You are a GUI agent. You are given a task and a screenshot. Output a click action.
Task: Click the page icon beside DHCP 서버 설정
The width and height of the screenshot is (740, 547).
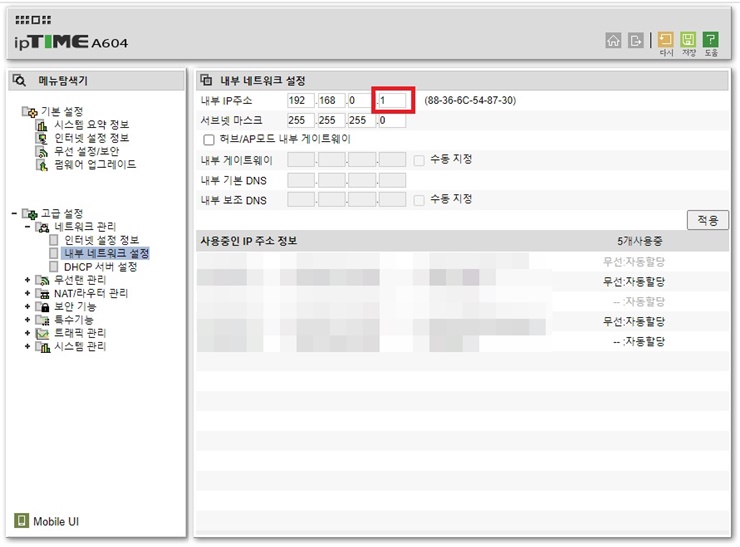(x=54, y=267)
